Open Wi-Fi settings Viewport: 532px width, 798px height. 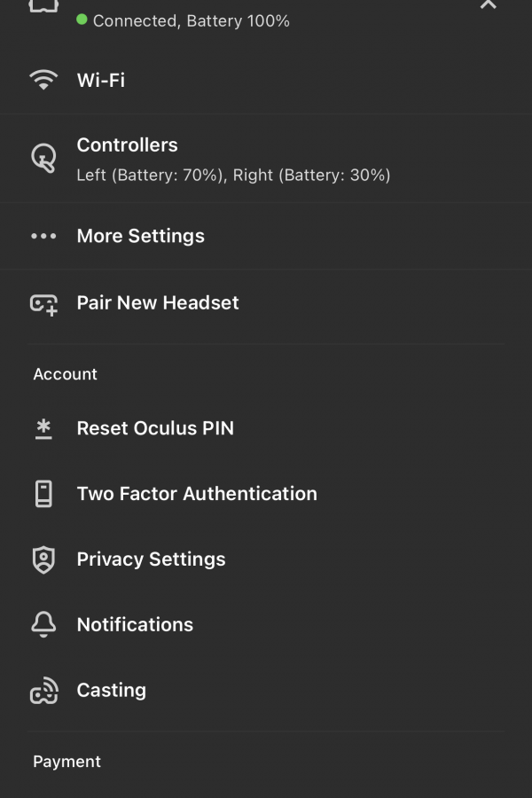click(x=266, y=81)
